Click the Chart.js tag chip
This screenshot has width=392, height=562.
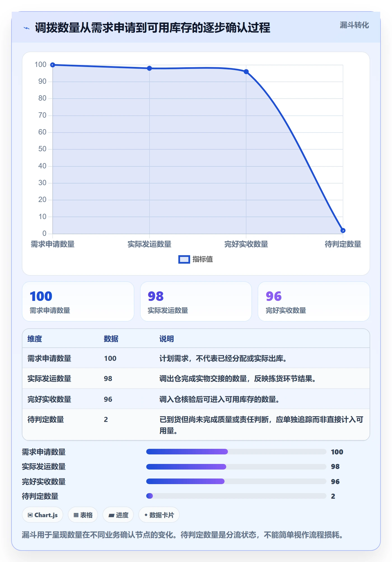(43, 515)
